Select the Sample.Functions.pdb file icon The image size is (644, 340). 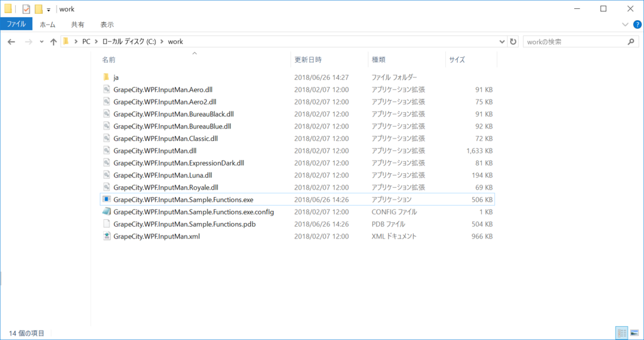click(x=106, y=224)
